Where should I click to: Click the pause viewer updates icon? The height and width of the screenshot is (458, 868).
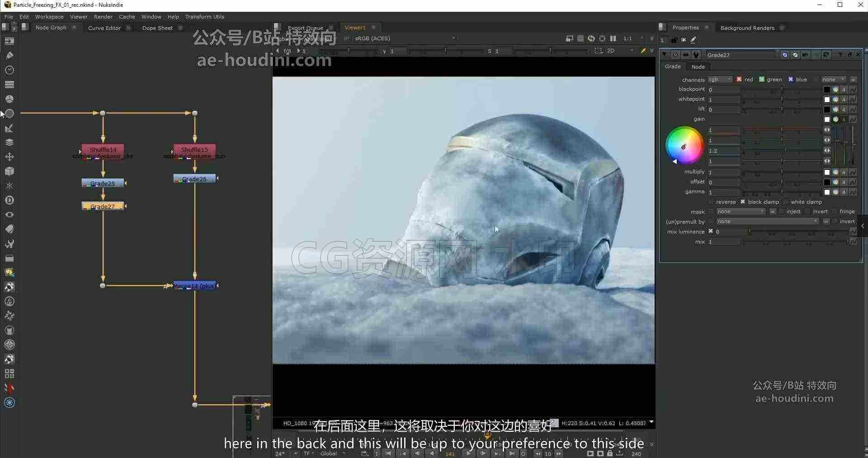coord(613,38)
